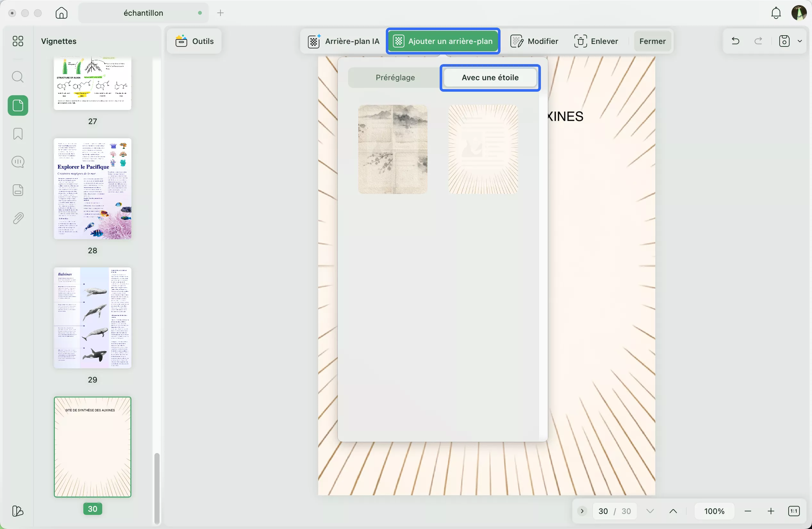
Task: Open the search icon in sidebar
Action: tap(18, 77)
